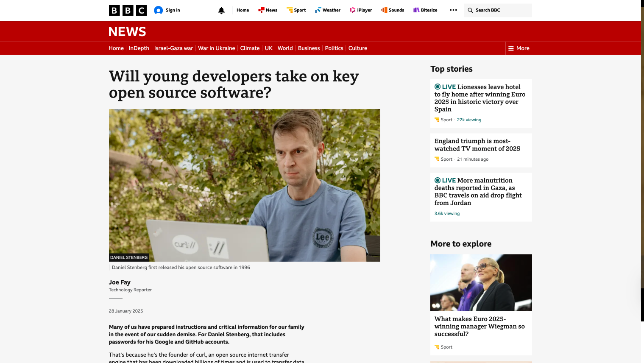Open Bitesize in the top navigation
Image resolution: width=644 pixels, height=363 pixels.
(425, 10)
